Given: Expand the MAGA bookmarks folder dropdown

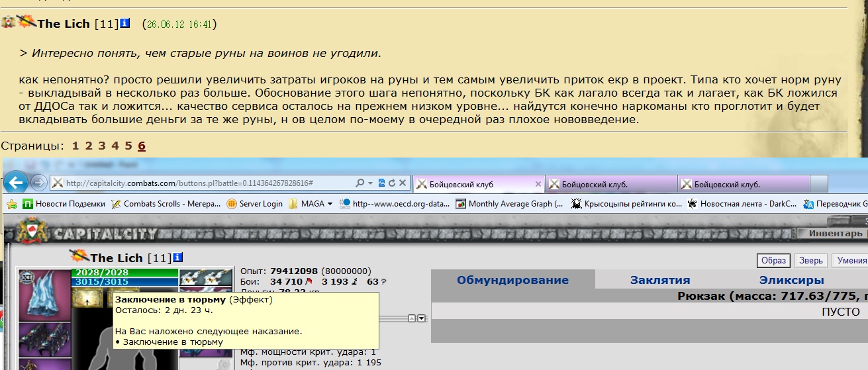Looking at the screenshot, I should 330,203.
